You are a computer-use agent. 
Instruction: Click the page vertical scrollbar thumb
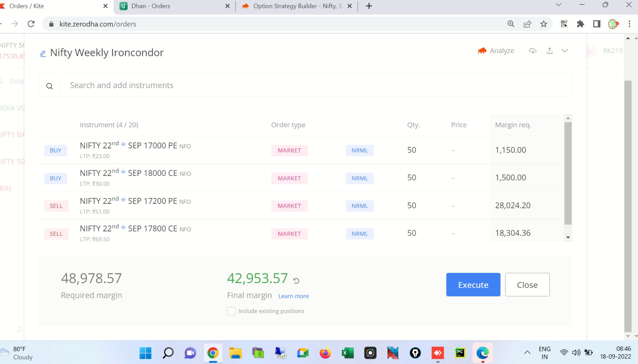(628, 206)
